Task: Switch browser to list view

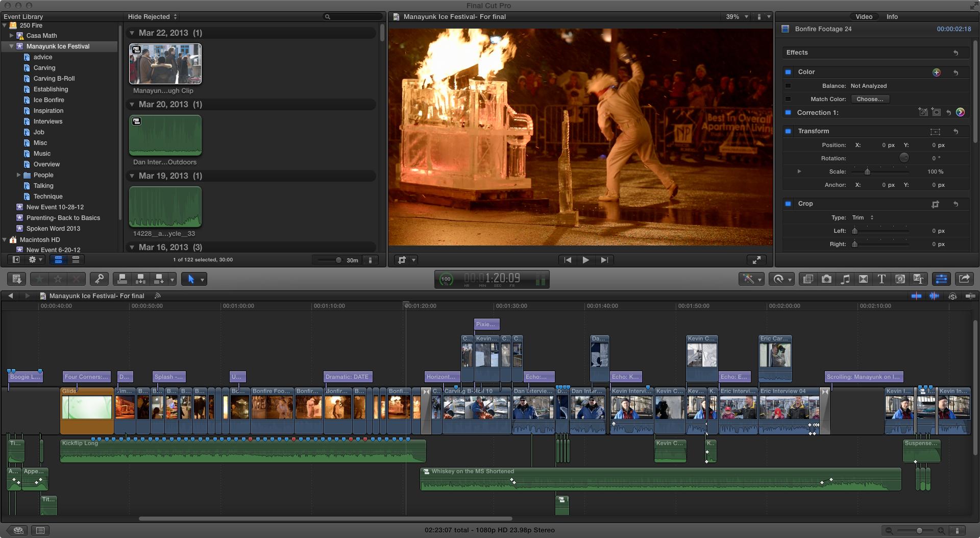Action: [76, 260]
